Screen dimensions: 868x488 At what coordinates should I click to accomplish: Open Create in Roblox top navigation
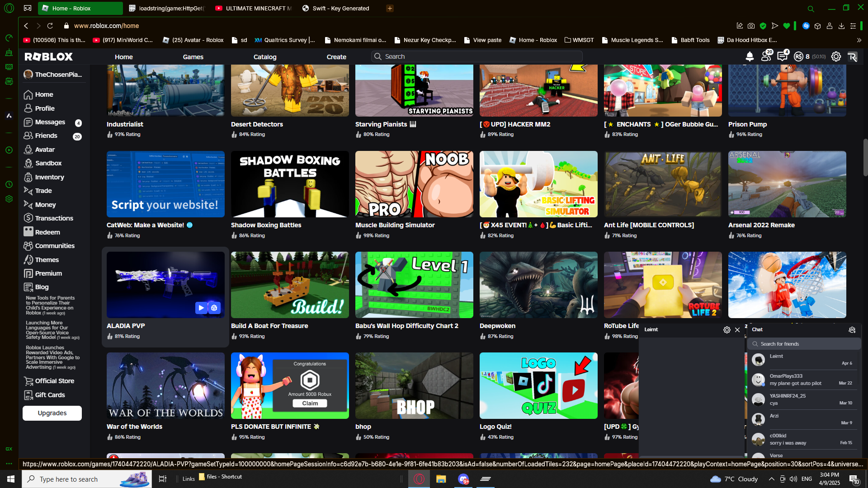[x=336, y=57]
